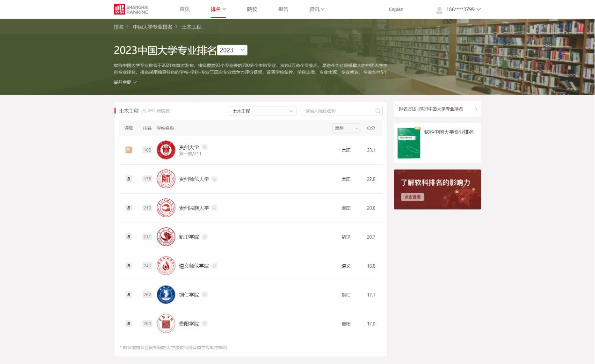This screenshot has width=595, height=364.
Task: Click the Guiyang University emblem
Action: [x=166, y=324]
